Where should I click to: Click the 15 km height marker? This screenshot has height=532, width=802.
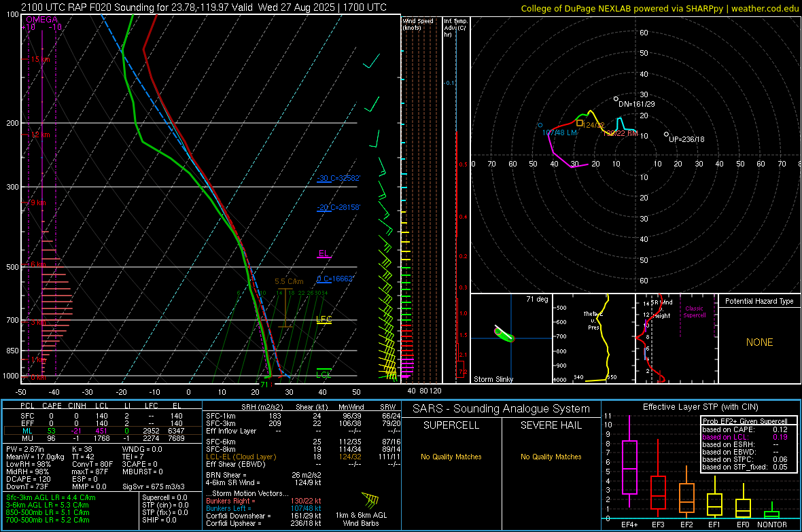pyautogui.click(x=40, y=59)
